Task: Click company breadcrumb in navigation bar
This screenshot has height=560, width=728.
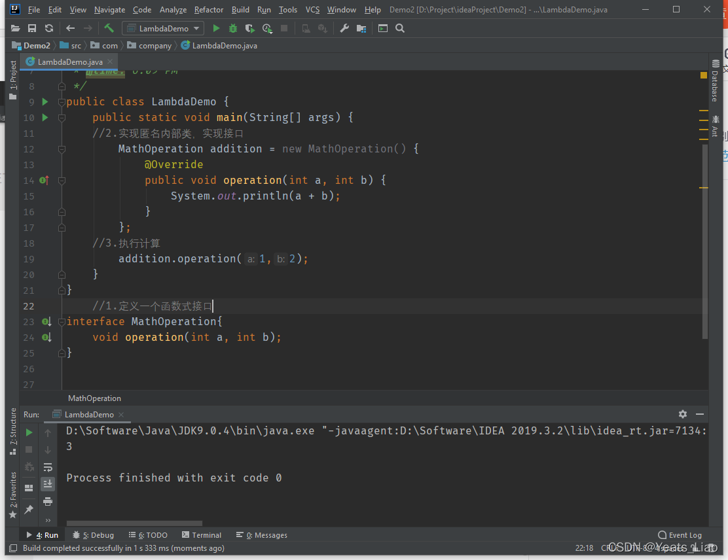Action: pyautogui.click(x=149, y=46)
